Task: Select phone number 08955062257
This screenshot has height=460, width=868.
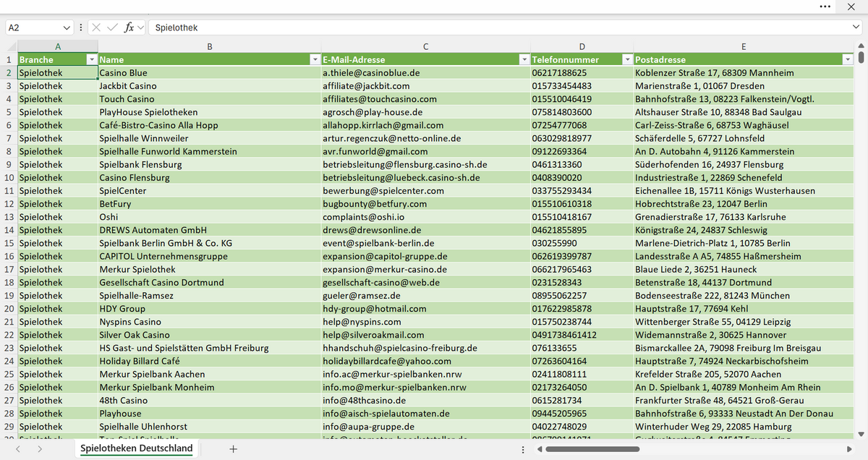Action: click(582, 296)
